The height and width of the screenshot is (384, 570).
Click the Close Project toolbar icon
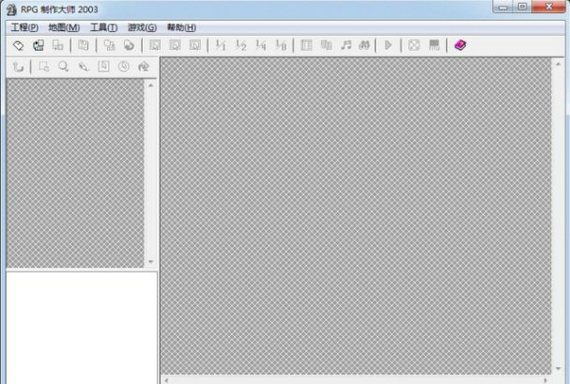[x=58, y=45]
